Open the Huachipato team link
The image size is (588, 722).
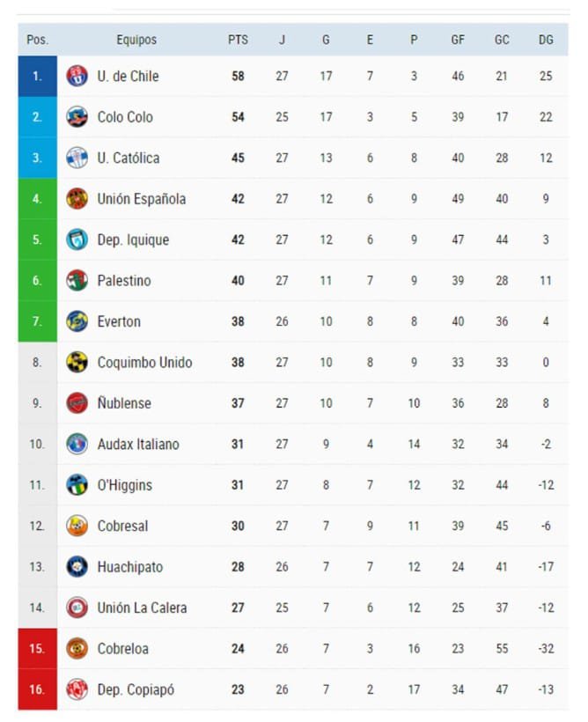[x=130, y=567]
